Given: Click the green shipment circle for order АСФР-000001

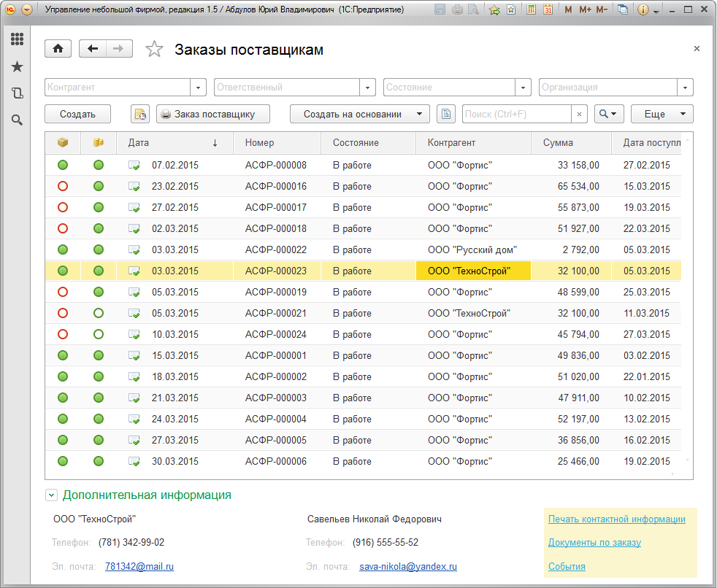Looking at the screenshot, I should pos(63,356).
